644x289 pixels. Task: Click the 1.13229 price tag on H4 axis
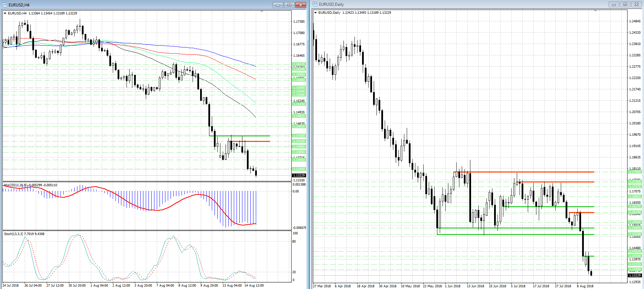point(298,176)
